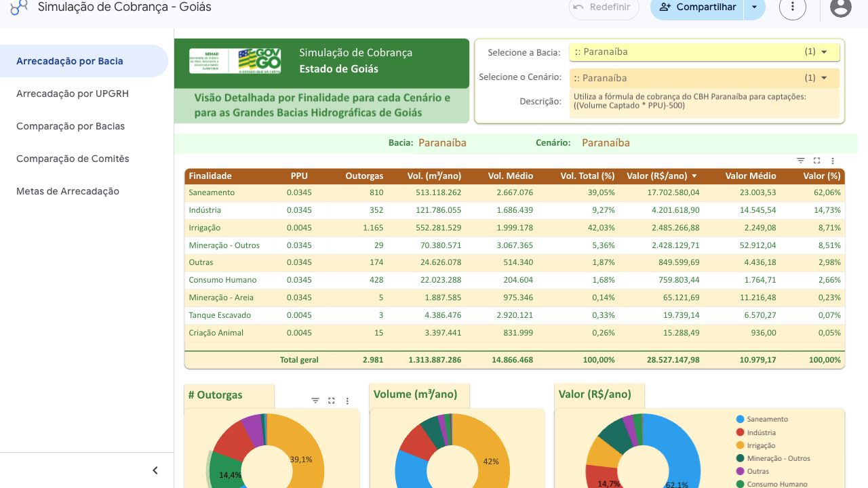
Task: Click the Mineração - Outros legend swatch
Action: [741, 459]
